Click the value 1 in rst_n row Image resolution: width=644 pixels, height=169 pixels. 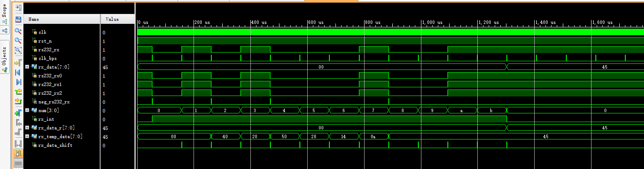[x=104, y=41]
